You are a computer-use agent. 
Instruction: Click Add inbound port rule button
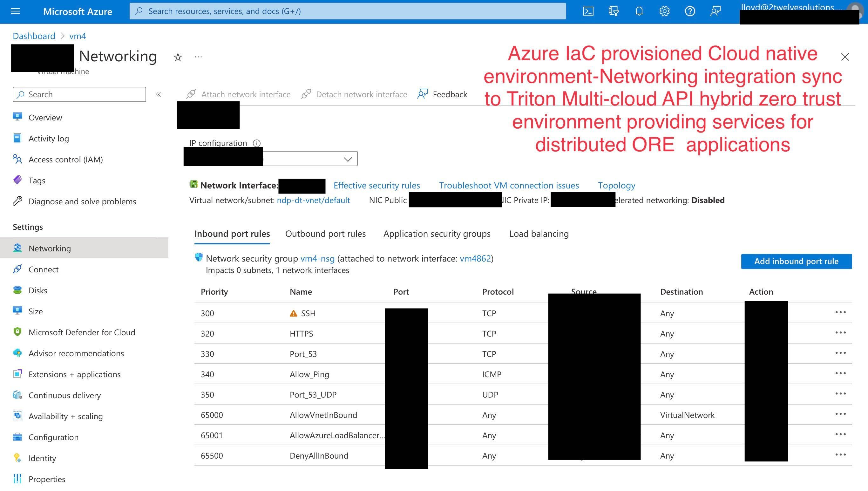[x=796, y=261]
